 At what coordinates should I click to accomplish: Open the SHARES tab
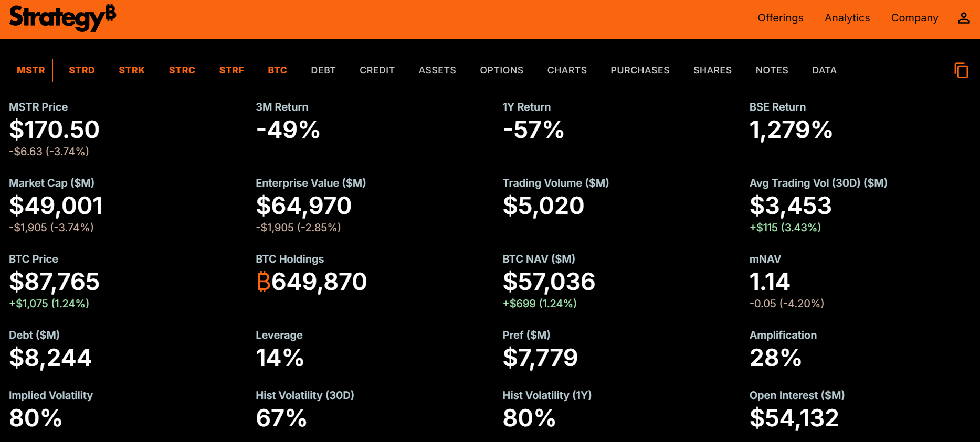pyautogui.click(x=712, y=70)
